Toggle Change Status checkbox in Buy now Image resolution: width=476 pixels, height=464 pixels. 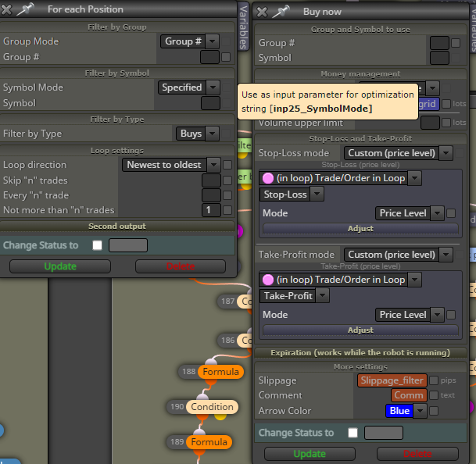click(353, 433)
